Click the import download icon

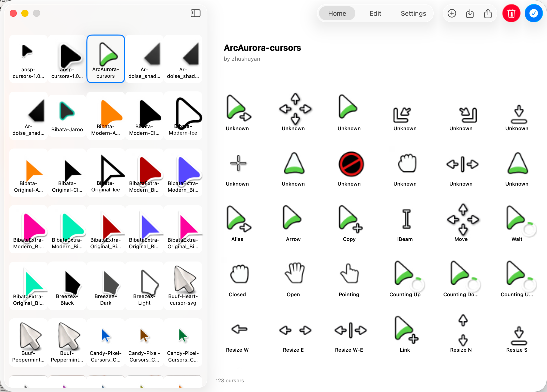(x=470, y=13)
